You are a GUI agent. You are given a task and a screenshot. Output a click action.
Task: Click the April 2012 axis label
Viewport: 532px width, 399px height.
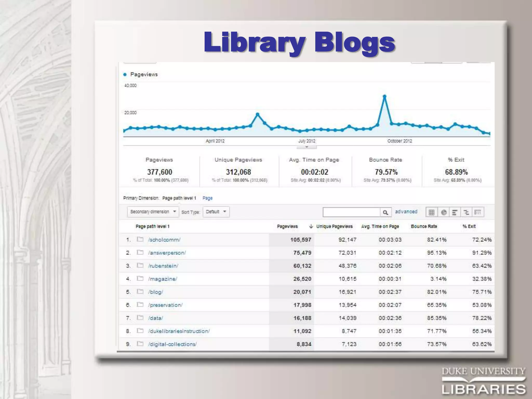point(215,141)
